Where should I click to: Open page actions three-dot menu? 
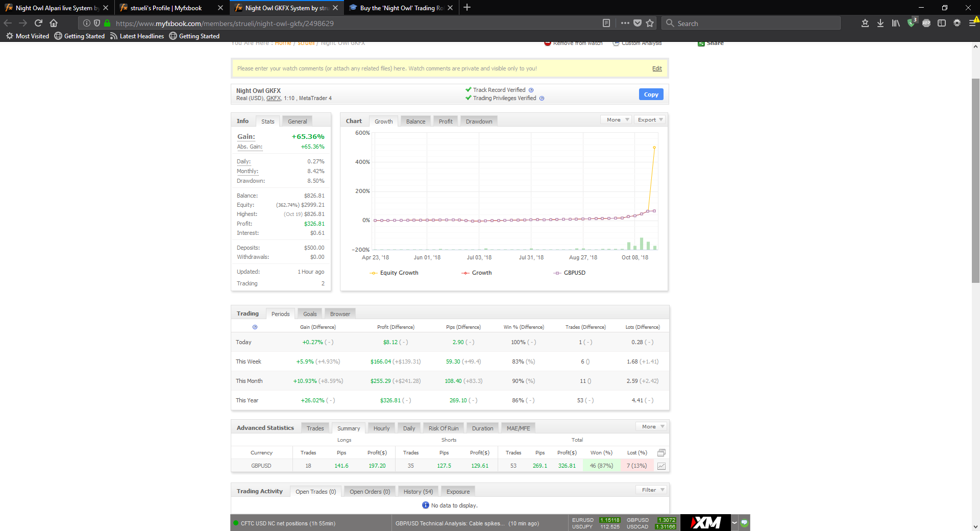click(625, 23)
